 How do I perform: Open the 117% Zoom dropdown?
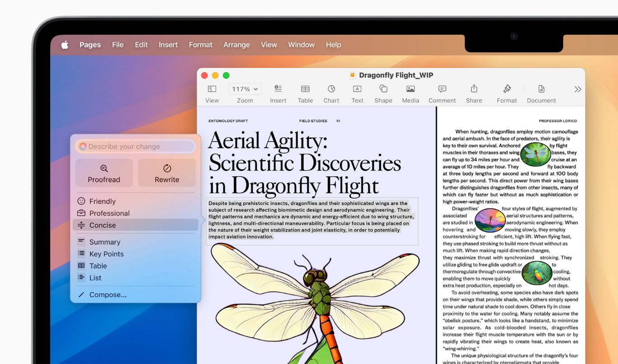coord(245,89)
